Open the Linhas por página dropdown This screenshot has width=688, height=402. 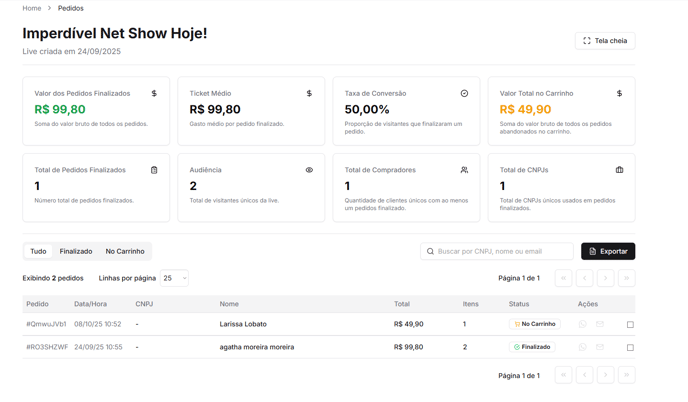174,278
